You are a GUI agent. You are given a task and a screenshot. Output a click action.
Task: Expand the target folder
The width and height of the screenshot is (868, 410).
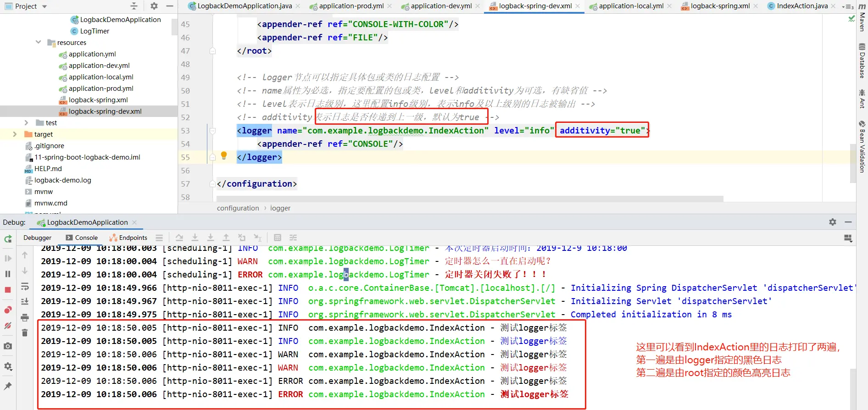pos(15,134)
